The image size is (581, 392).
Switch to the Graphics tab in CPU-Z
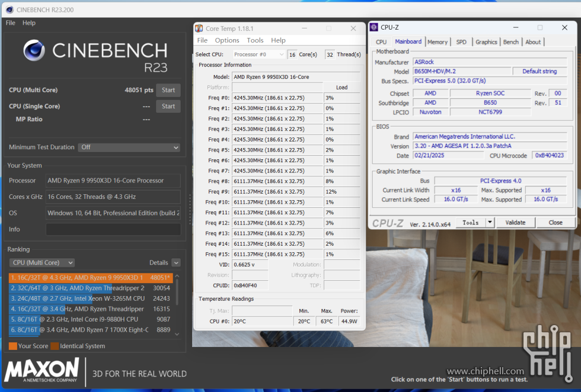point(486,42)
